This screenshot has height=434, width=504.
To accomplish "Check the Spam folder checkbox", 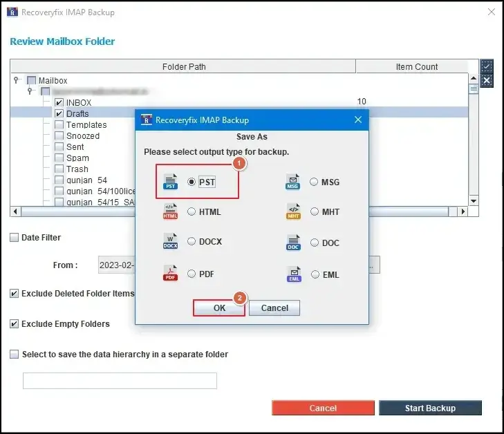I will pyautogui.click(x=59, y=158).
